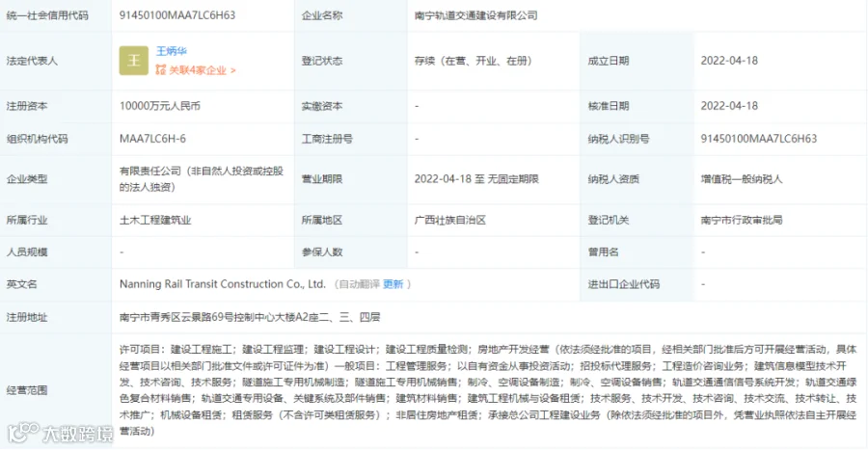Click the 曾用名 label cell
This screenshot has height=450, width=868.
(637, 252)
